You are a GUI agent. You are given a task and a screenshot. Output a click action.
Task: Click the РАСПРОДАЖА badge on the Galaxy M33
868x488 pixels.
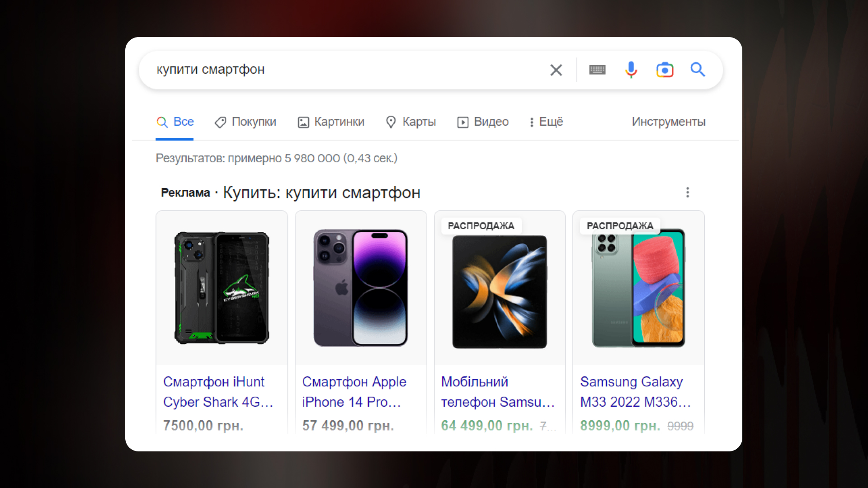(620, 226)
